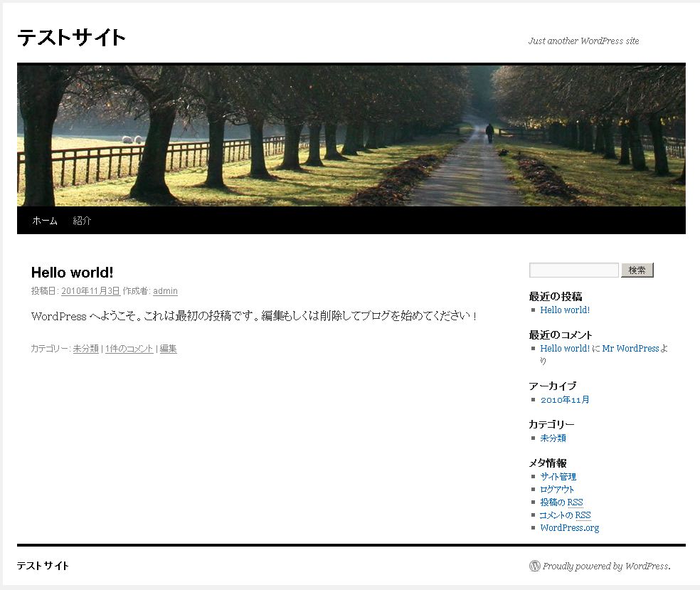Open Hello world! link under 最近のコメント
The image size is (700, 590).
click(565, 348)
